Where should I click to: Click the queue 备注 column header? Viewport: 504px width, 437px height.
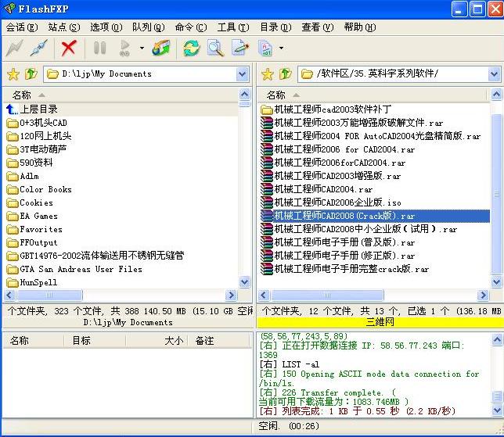tap(218, 341)
